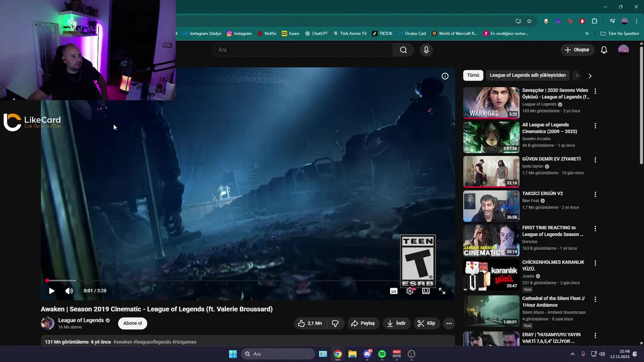
Task: Open the Oculus Cast bookmark
Action: (411, 34)
